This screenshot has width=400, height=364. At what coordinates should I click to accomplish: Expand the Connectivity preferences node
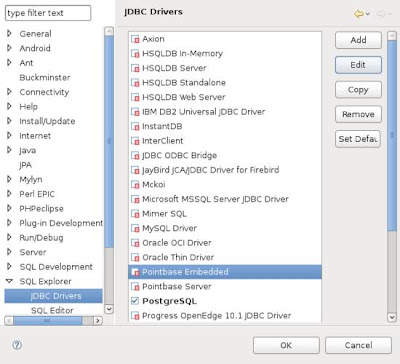(x=9, y=92)
